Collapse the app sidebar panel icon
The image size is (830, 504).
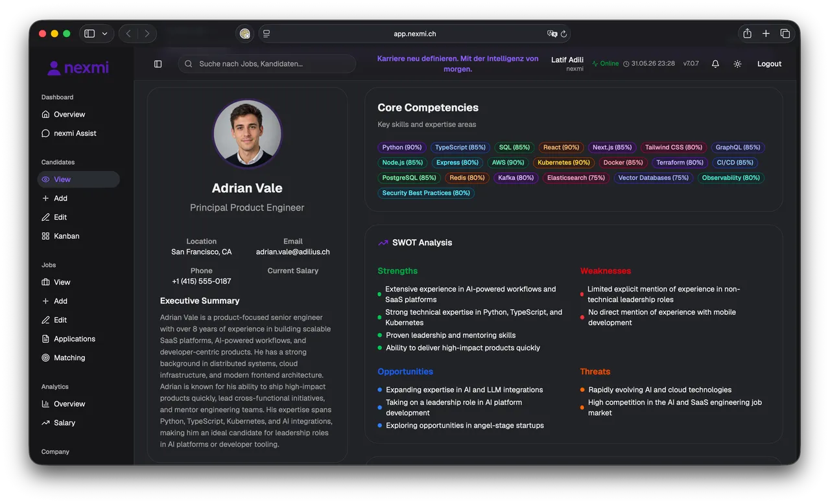pos(158,64)
